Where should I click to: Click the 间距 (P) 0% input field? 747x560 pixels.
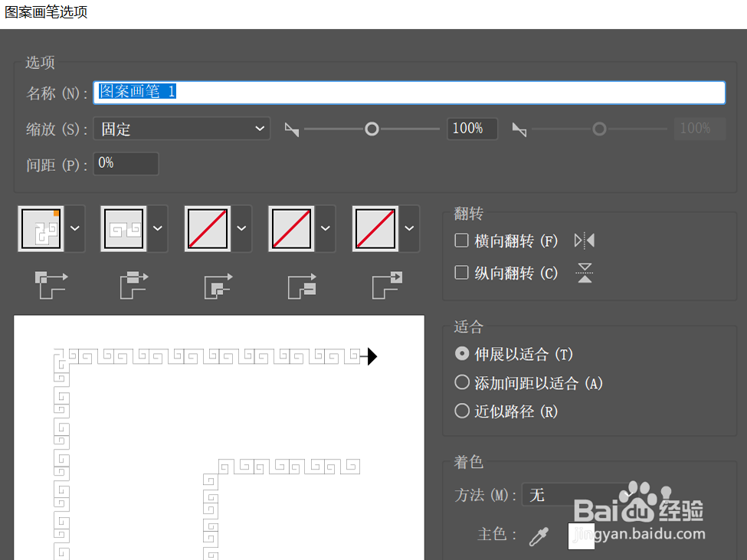point(126,164)
